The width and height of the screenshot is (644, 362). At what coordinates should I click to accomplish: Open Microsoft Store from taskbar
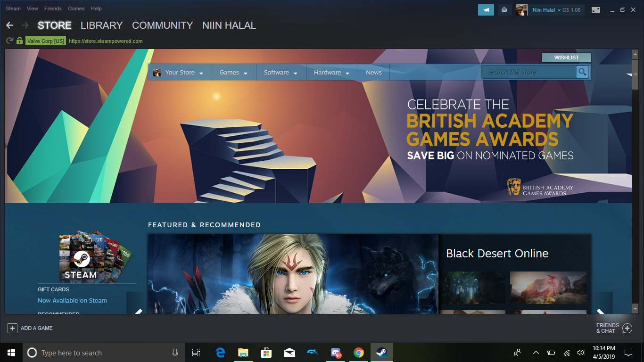pos(266,353)
